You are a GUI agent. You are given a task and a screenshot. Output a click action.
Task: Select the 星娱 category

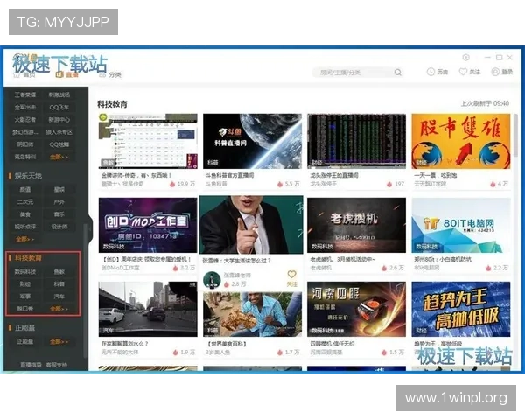point(59,190)
